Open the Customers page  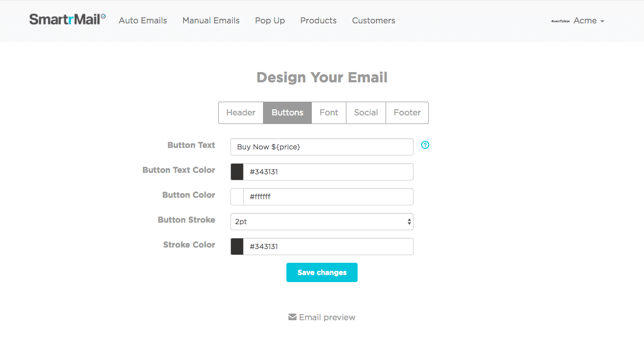pos(373,21)
